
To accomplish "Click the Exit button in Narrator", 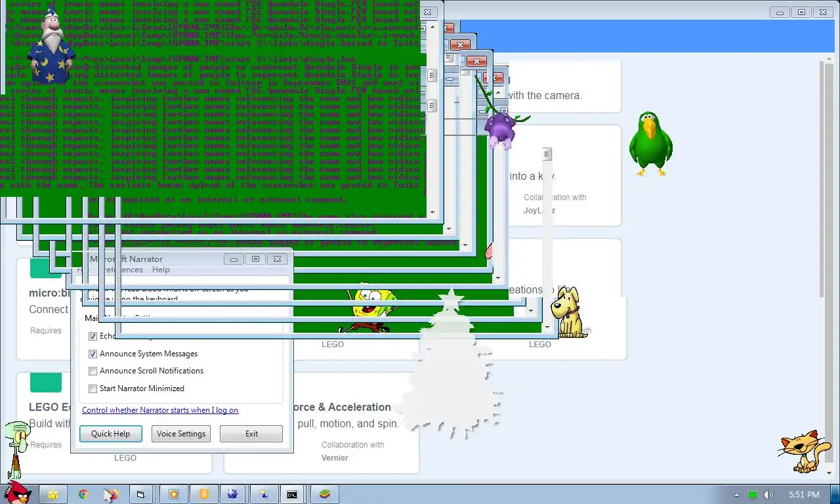I will click(251, 434).
